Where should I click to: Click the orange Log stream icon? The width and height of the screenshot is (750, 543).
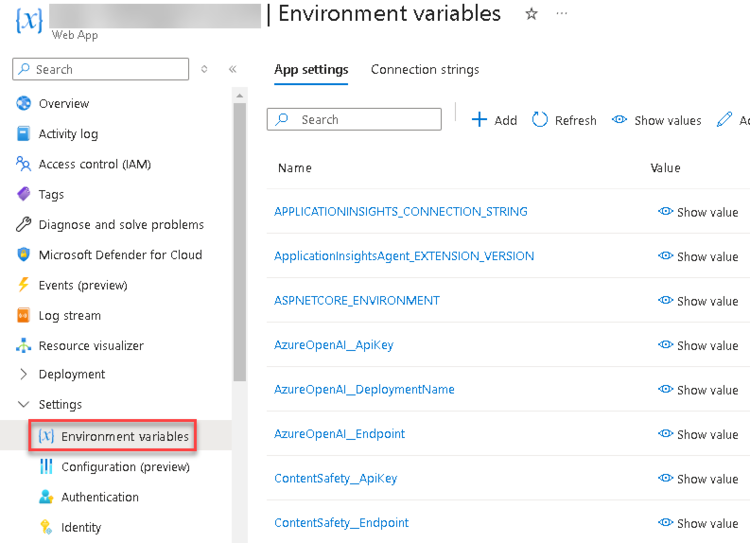click(x=23, y=315)
